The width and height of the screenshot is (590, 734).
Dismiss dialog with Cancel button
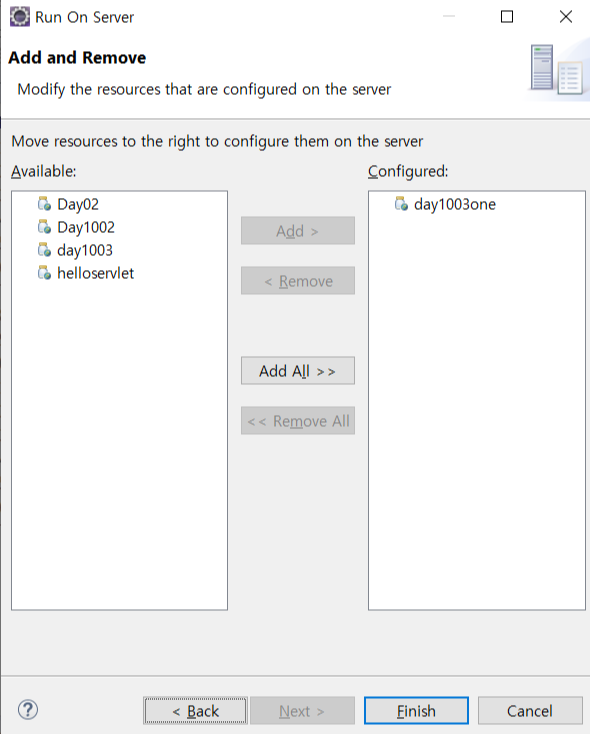pos(530,711)
